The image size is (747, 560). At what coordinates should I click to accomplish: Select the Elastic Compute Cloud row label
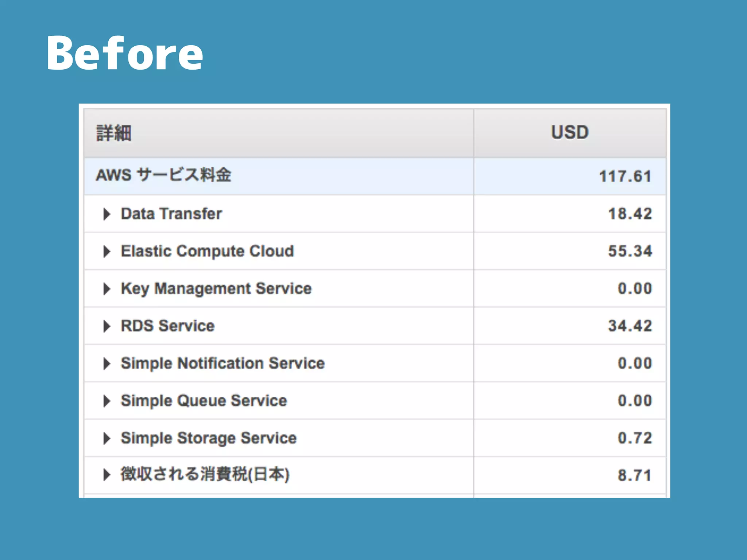(207, 252)
